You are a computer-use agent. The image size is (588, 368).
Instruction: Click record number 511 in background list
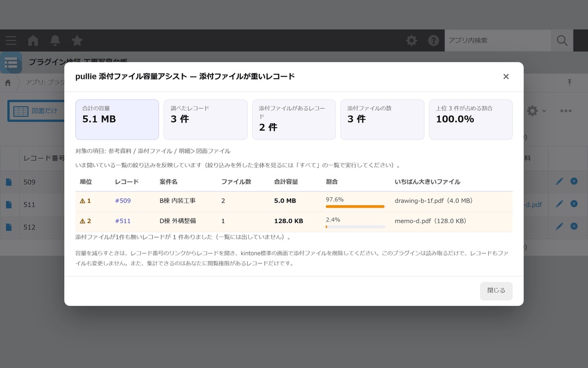29,205
